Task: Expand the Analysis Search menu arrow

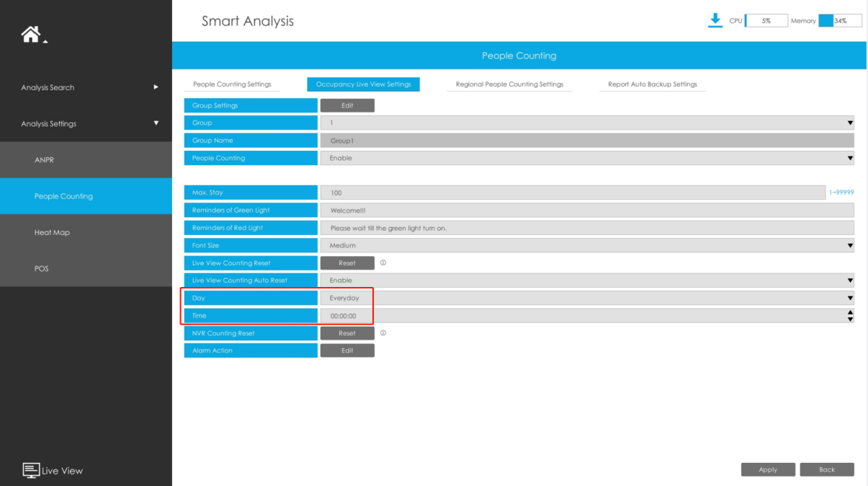Action: click(156, 87)
